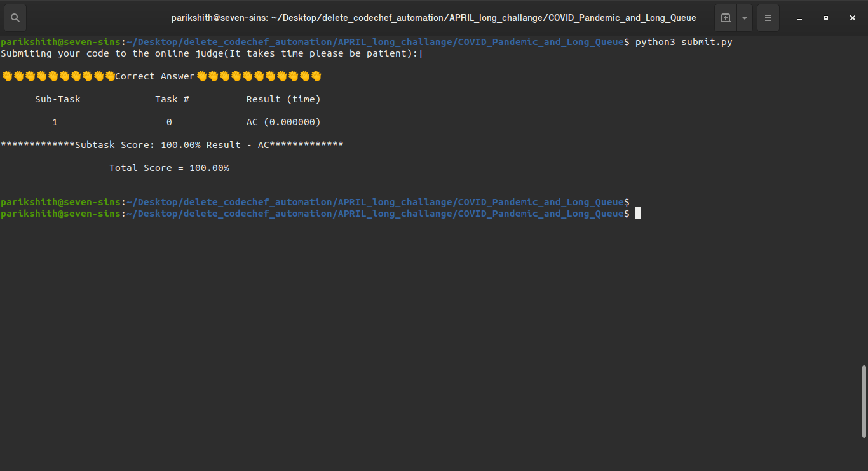
Task: Click the window title path text
Action: (x=434, y=18)
